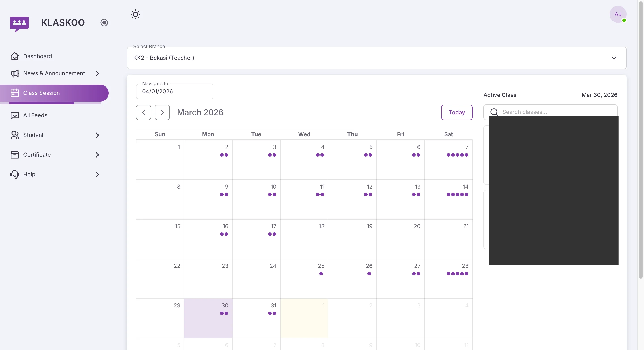
Task: Toggle light/dark mode with the sun icon
Action: click(x=135, y=14)
